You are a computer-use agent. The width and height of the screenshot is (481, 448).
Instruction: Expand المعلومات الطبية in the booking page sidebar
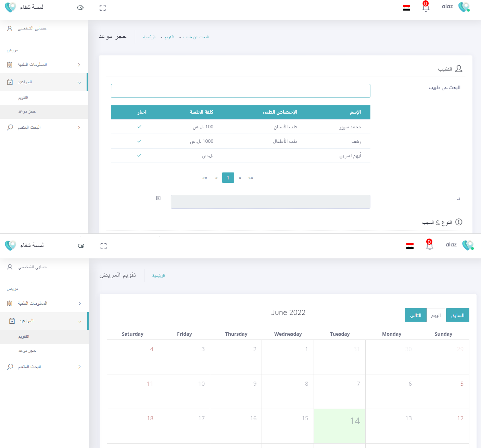(x=44, y=65)
